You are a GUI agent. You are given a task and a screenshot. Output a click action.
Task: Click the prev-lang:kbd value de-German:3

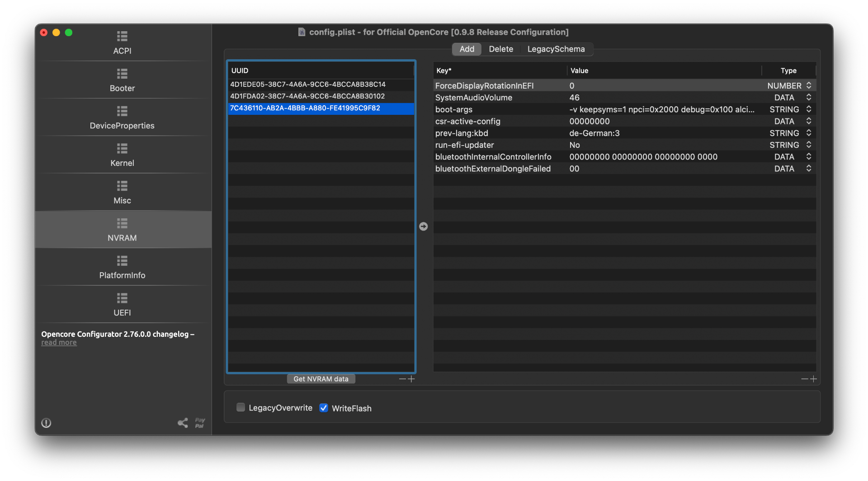(594, 133)
